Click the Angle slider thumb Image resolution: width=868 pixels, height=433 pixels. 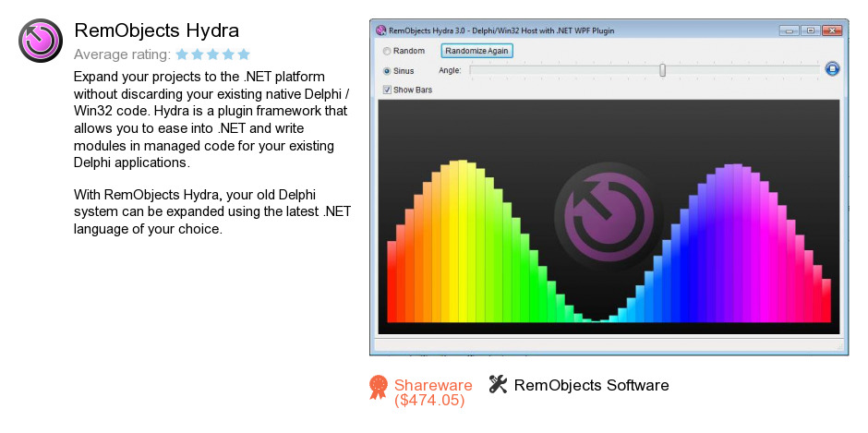[x=662, y=70]
